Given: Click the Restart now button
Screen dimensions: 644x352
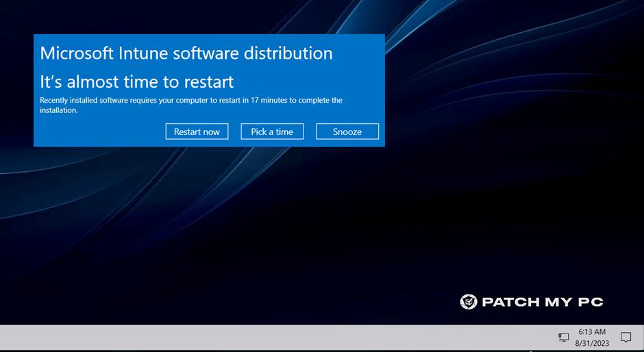Looking at the screenshot, I should click(x=197, y=131).
